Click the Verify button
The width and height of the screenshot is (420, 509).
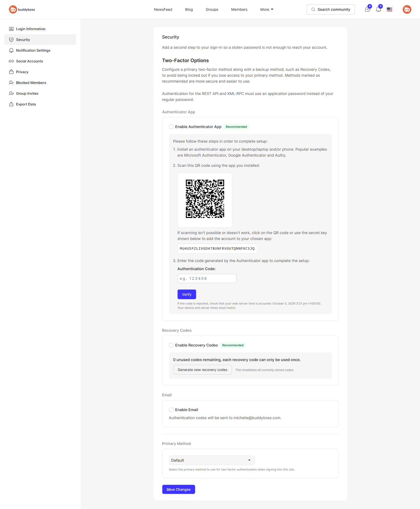coord(187,294)
